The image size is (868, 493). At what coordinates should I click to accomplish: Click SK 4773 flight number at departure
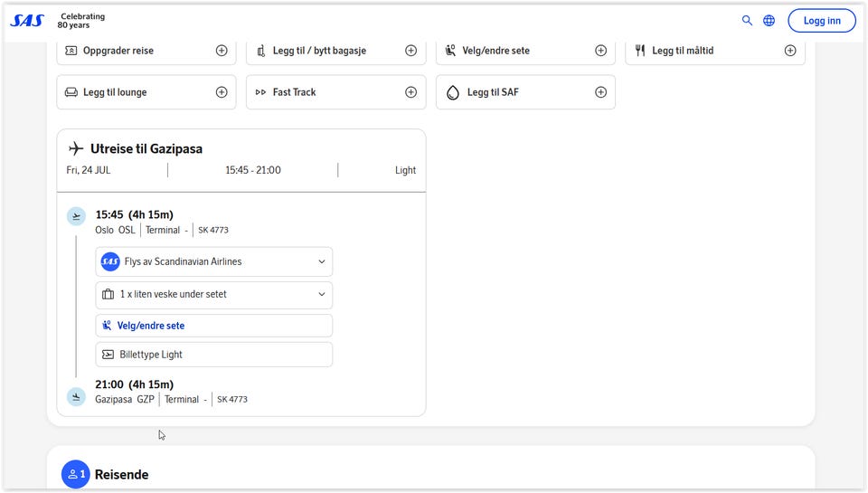(213, 230)
